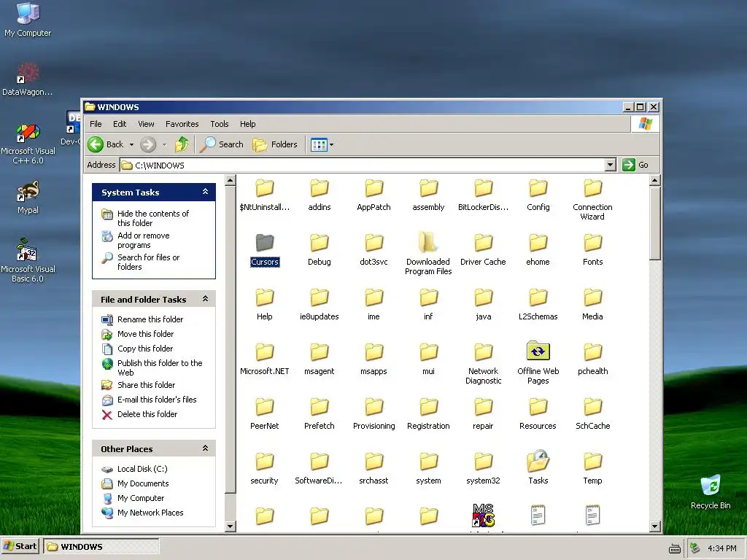Open the Favorites menu

(x=182, y=124)
